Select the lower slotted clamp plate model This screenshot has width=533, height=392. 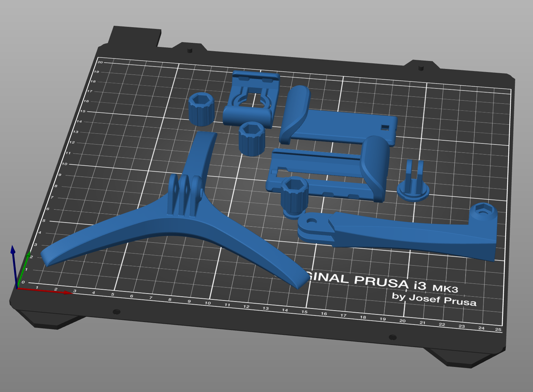tap(327, 171)
